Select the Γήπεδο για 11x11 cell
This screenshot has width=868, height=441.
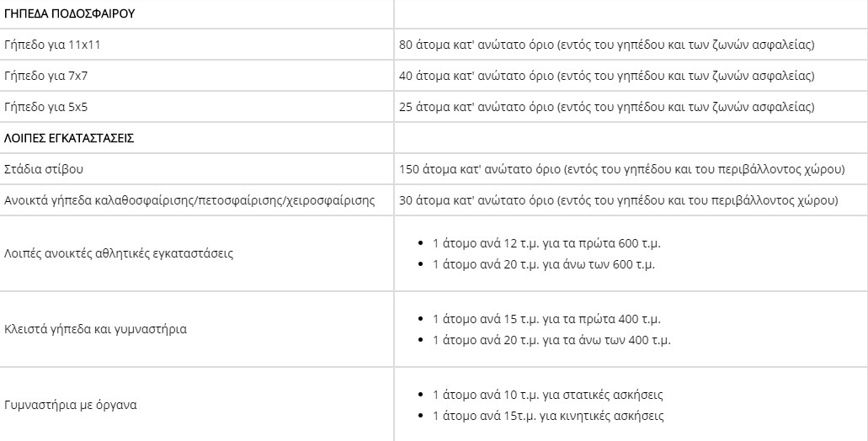tap(196, 45)
